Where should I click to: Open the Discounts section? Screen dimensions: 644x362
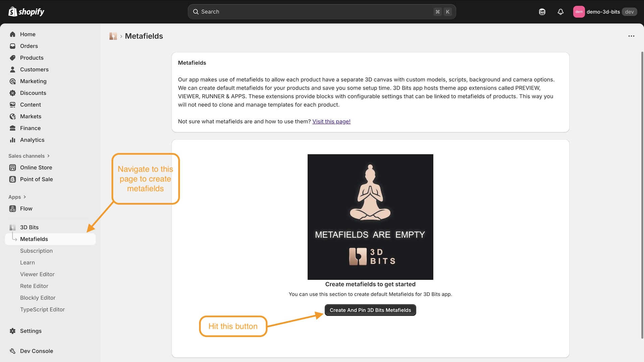pyautogui.click(x=33, y=93)
